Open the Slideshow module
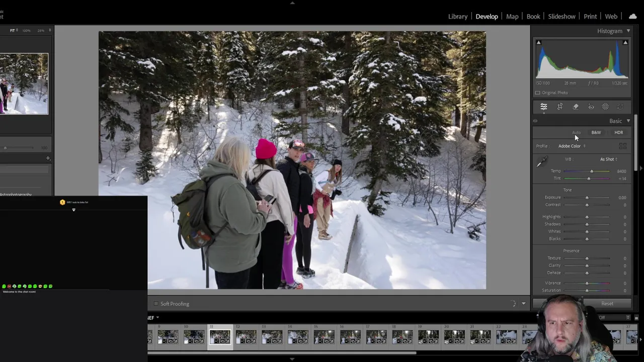Screen dimensions: 644x362 (561, 16)
